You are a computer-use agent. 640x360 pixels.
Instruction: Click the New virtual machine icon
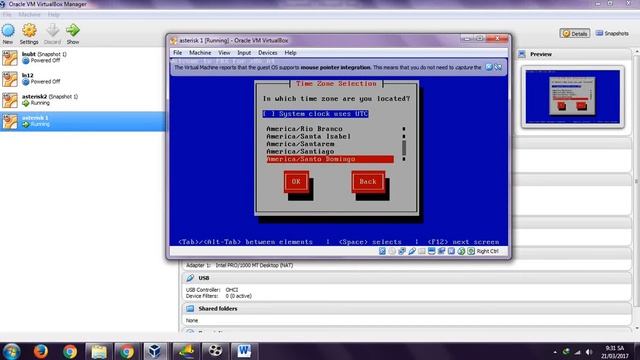point(8,30)
